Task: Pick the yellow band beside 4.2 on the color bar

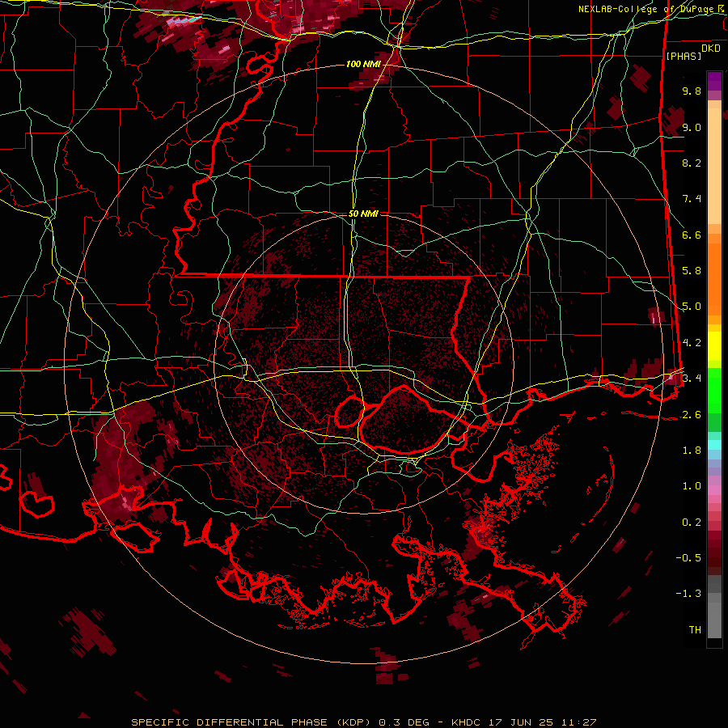Action: click(x=714, y=346)
